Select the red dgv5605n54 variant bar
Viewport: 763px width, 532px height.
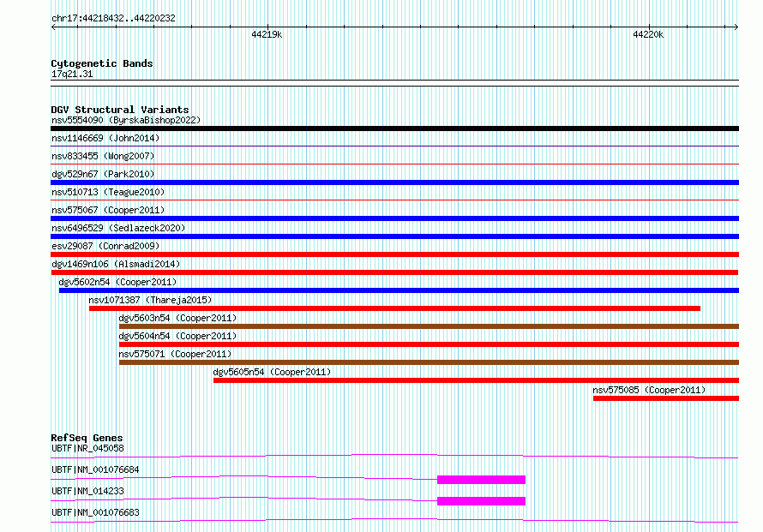coord(477,380)
